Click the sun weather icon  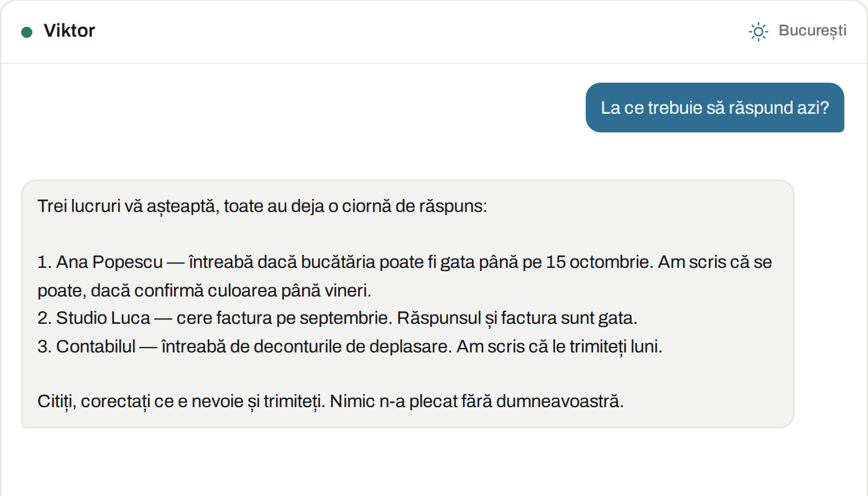tap(759, 31)
